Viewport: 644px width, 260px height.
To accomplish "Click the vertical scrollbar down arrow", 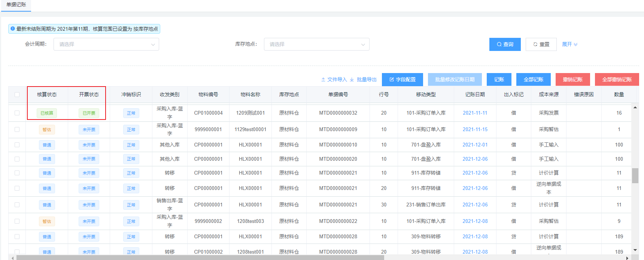I will coord(635,250).
